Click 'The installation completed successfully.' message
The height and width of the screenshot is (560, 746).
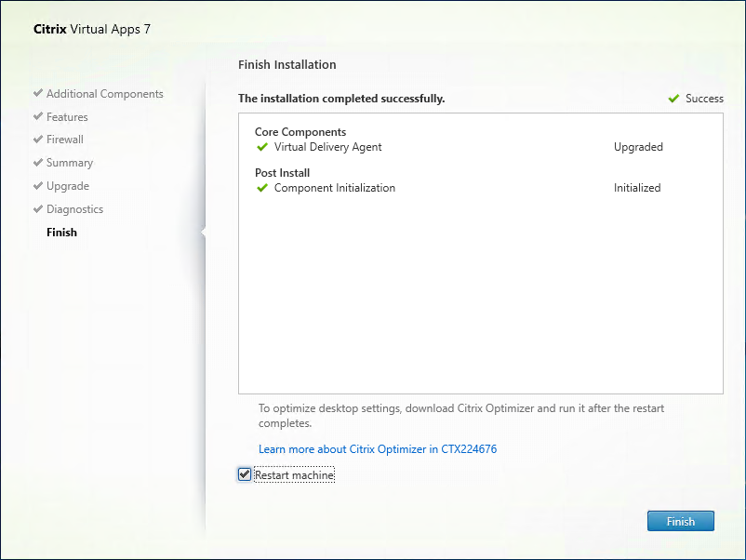click(x=341, y=99)
